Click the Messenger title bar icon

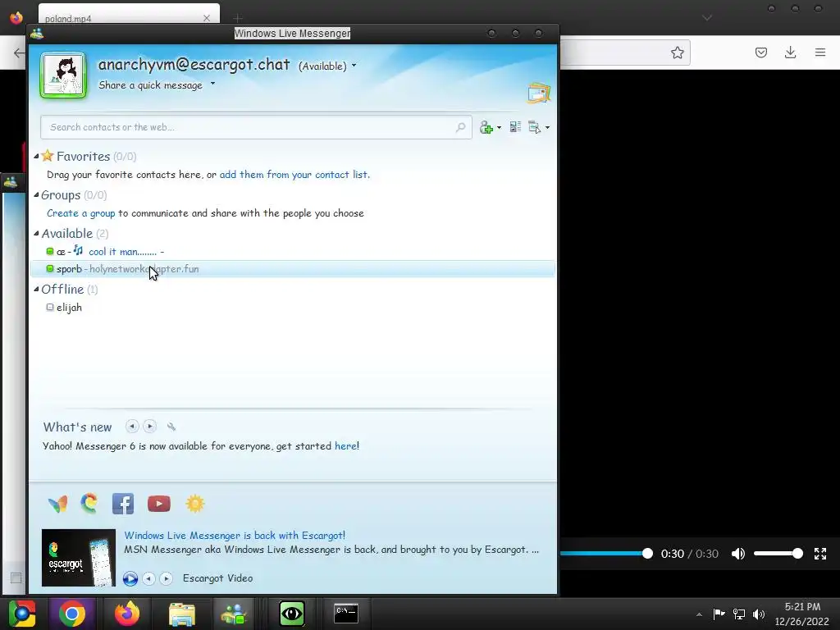(37, 34)
